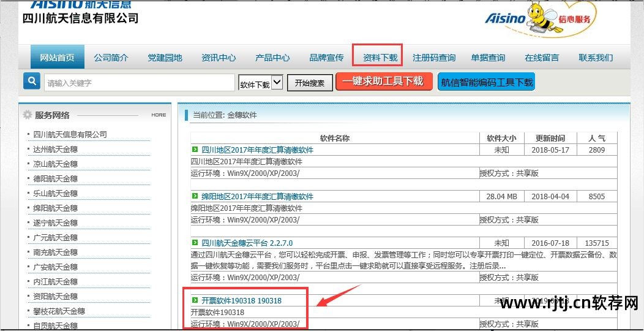Click the popularity value 8505
The height and width of the screenshot is (331, 644).
(x=597, y=197)
